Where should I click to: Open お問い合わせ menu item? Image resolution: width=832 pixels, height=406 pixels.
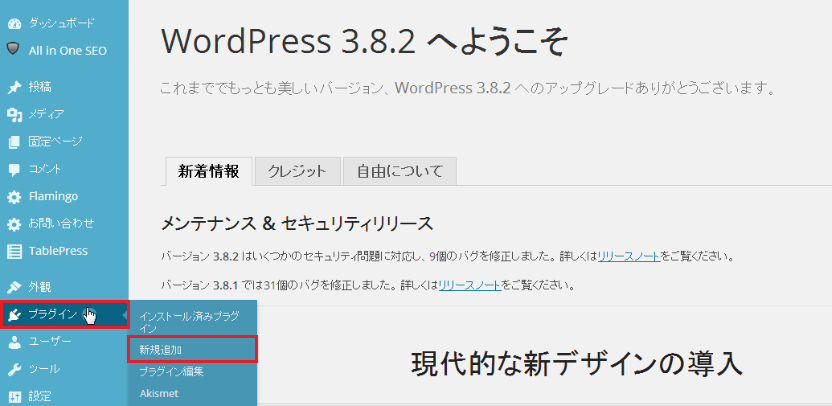(64, 223)
